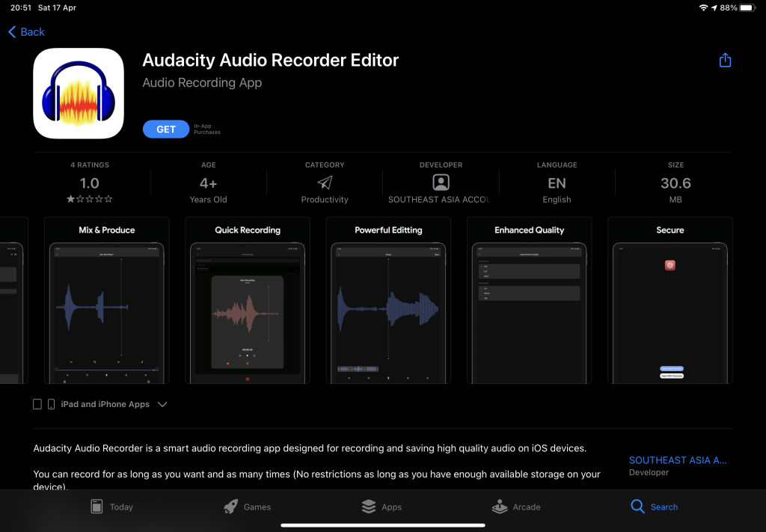
Task: Go back using the Back button
Action: pos(27,31)
